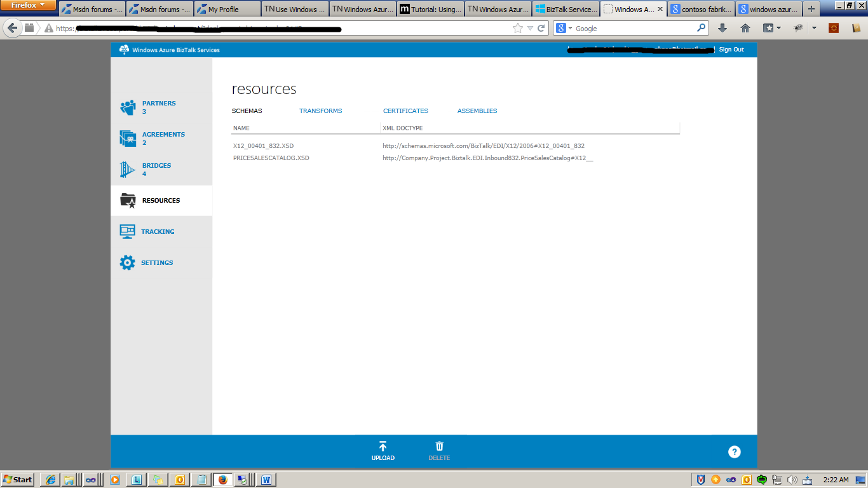Select the Schemas tab

click(x=247, y=111)
